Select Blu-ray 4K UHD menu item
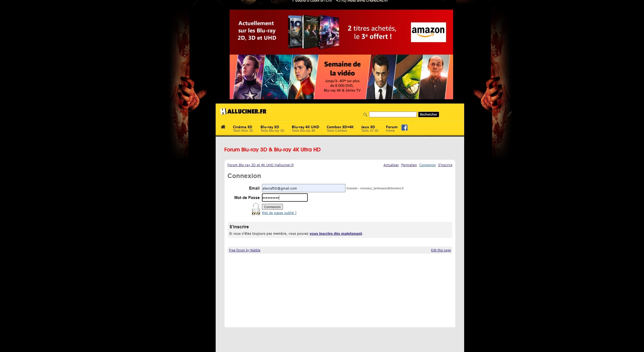 [x=305, y=129]
